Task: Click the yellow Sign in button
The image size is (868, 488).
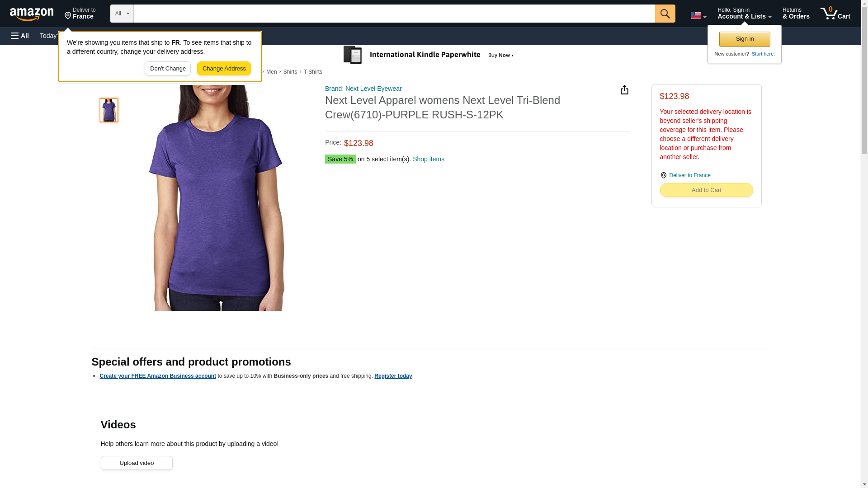Action: [744, 39]
